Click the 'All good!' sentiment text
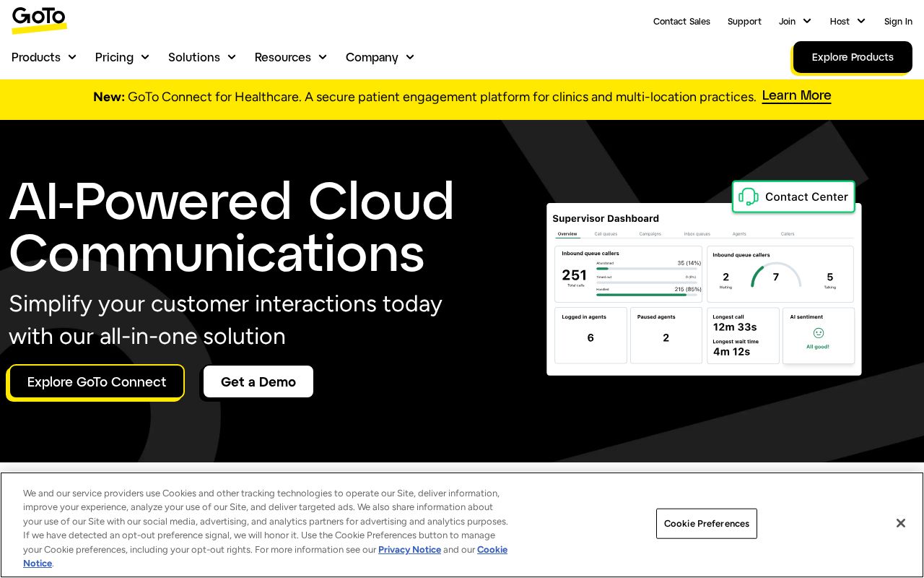Image resolution: width=924 pixels, height=578 pixels. [818, 347]
